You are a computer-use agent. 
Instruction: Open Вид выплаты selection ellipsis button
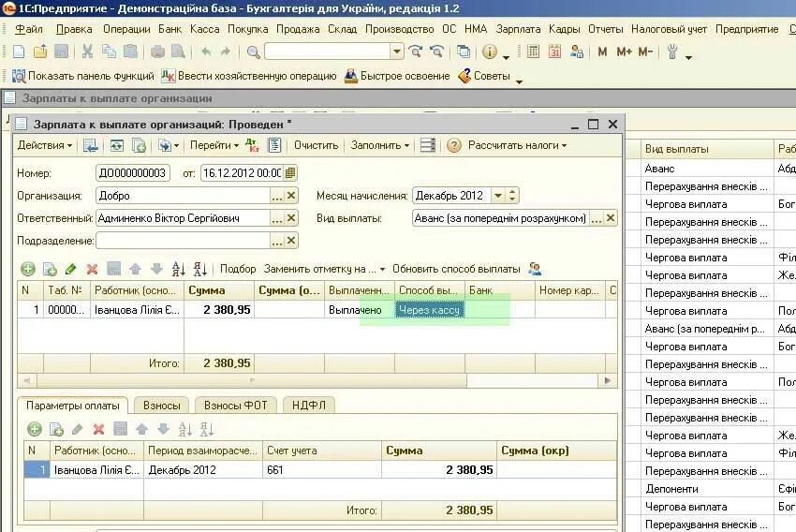pos(597,218)
